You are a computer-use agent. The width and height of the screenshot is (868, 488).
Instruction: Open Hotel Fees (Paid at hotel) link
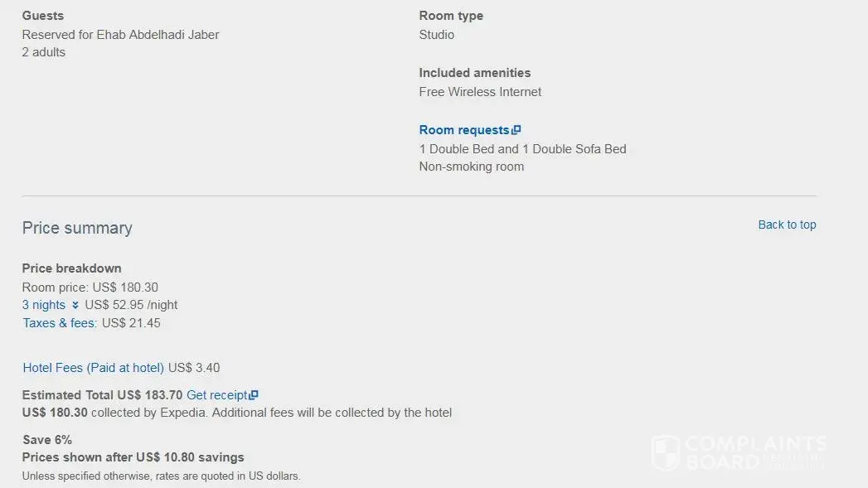tap(93, 368)
